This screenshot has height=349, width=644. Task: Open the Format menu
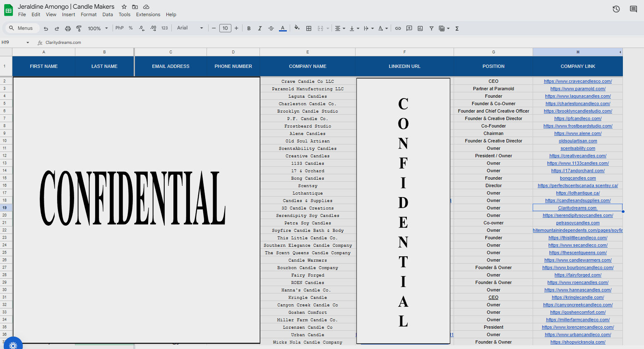tap(89, 14)
